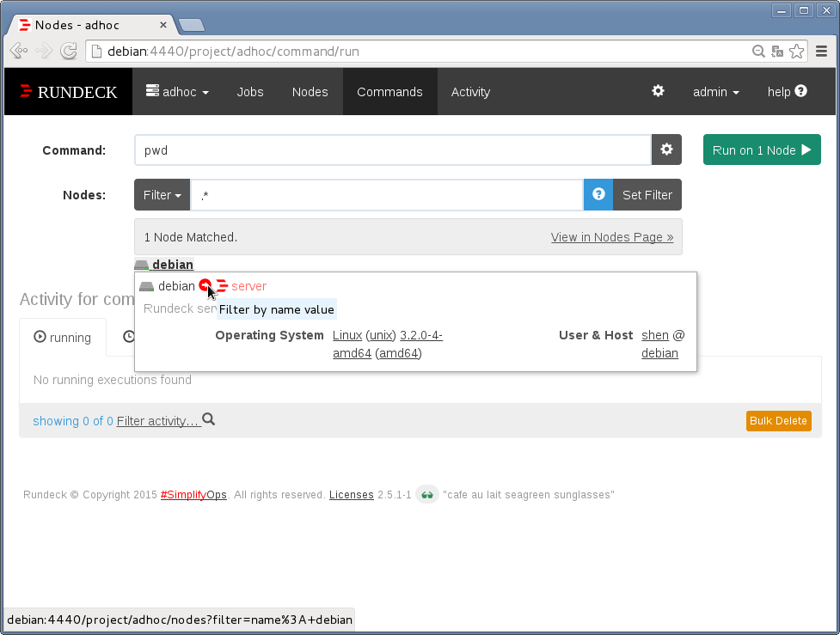Switch to the running activity tab
This screenshot has width=840, height=635.
(x=63, y=338)
